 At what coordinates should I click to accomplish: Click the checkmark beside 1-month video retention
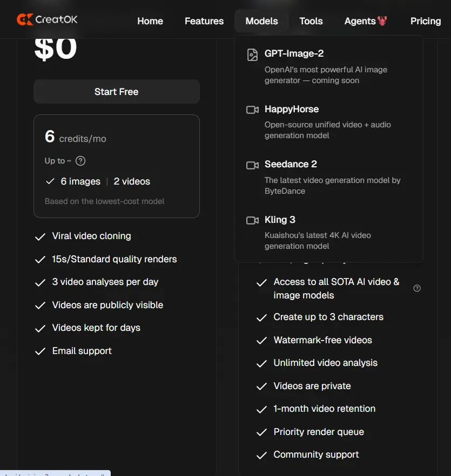(x=261, y=410)
